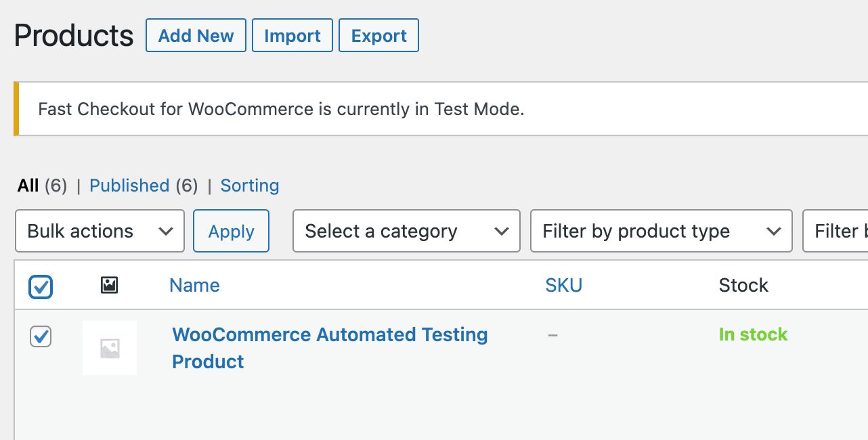The image size is (868, 440).
Task: Click the Add New product button
Action: click(x=196, y=36)
